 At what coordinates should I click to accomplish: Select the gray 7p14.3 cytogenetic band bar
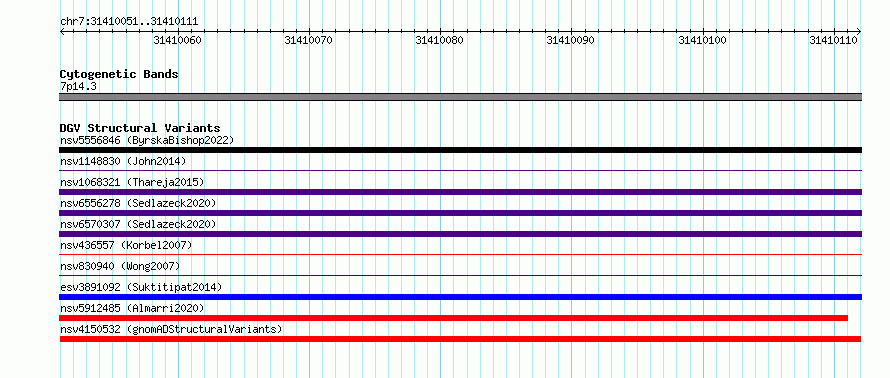click(460, 97)
